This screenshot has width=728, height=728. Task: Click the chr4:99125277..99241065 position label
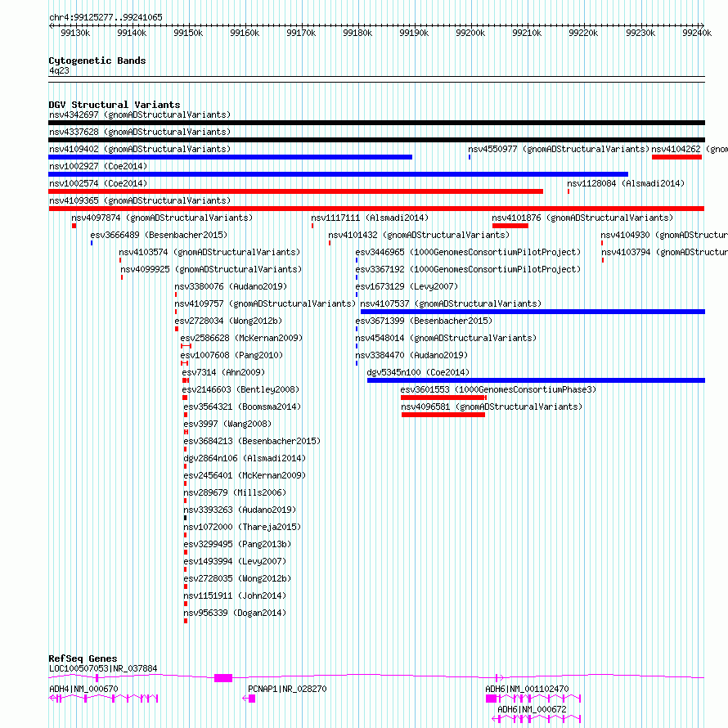(x=106, y=17)
